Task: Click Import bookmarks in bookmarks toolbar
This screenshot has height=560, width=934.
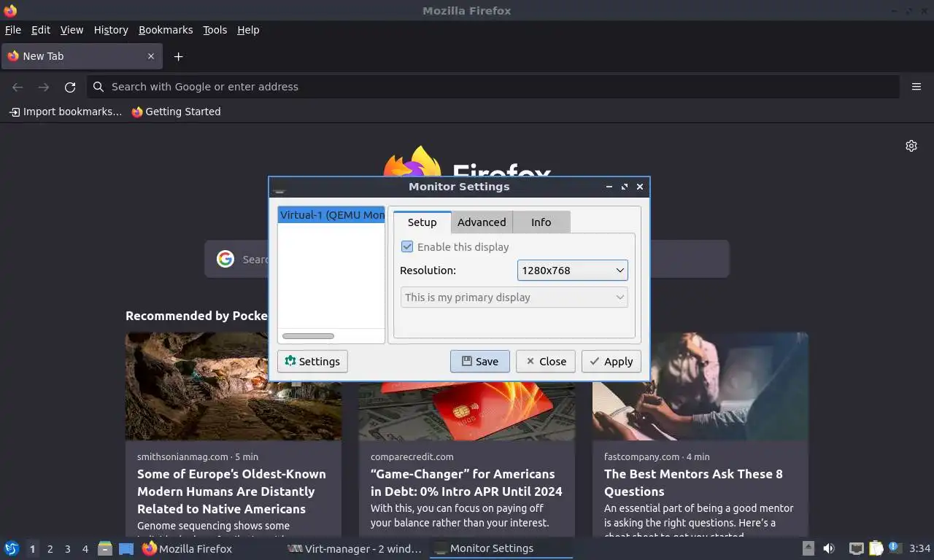Action: [x=66, y=112]
